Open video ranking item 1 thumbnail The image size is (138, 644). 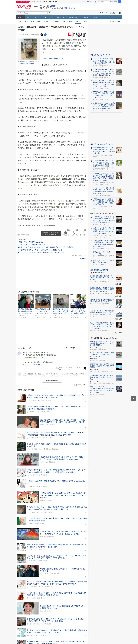tap(119, 219)
